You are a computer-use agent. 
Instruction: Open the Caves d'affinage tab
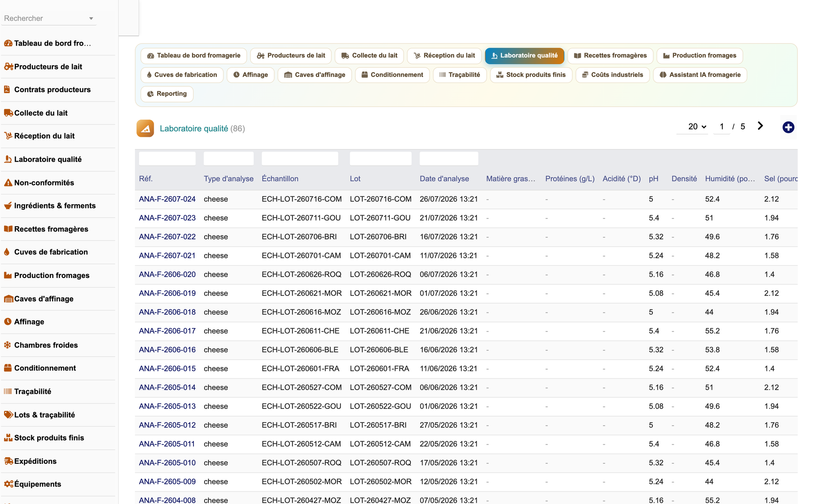tap(315, 75)
